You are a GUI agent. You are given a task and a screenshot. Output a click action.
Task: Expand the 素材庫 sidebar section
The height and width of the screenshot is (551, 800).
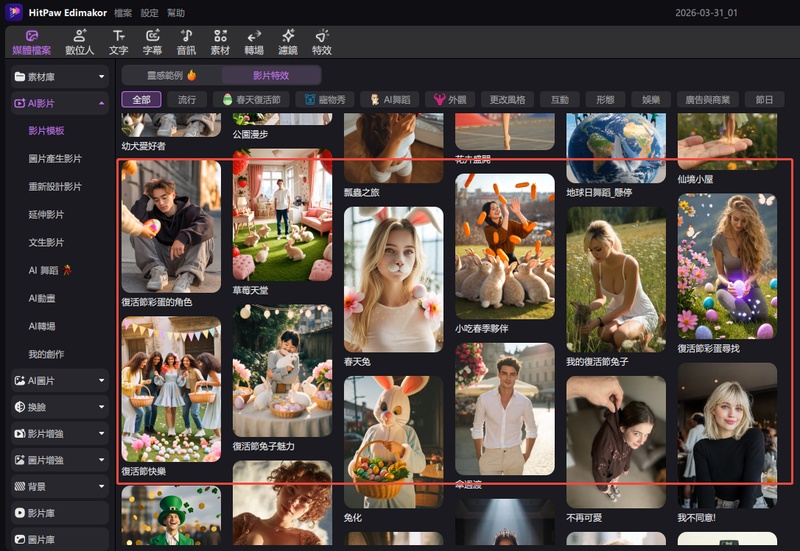(60, 76)
